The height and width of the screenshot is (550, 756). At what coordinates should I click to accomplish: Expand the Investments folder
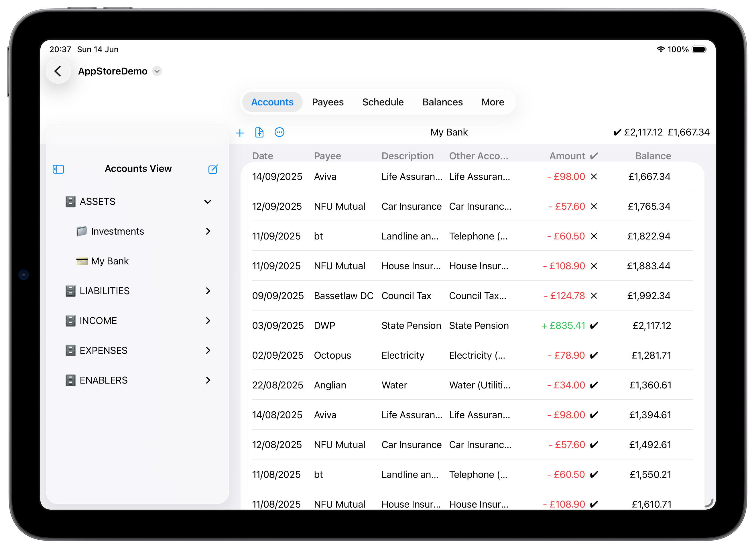click(x=208, y=231)
